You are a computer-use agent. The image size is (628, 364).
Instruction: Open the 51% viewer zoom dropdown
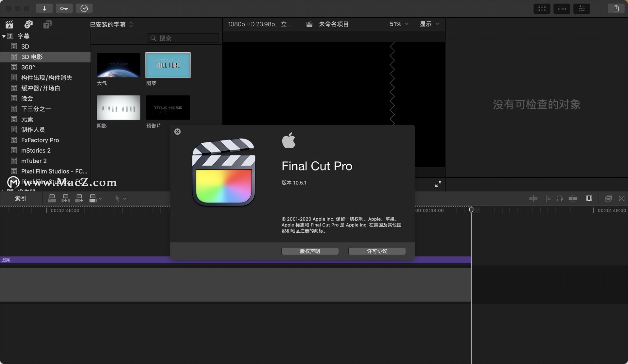click(399, 24)
